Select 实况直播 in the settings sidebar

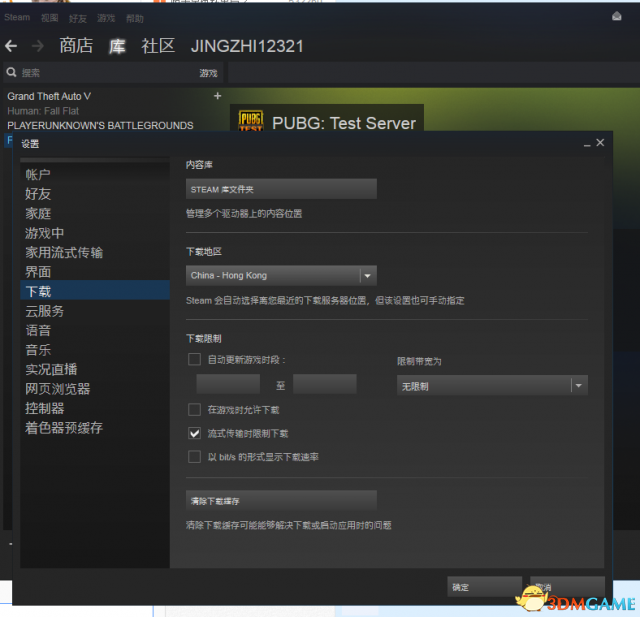pyautogui.click(x=95, y=369)
